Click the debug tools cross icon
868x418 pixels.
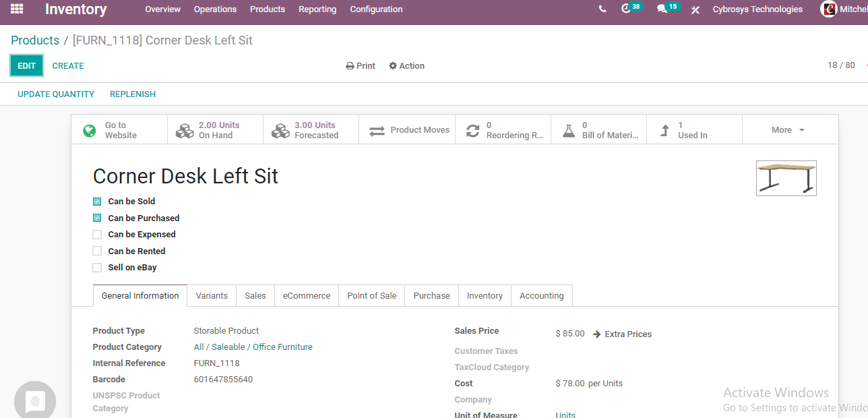[695, 10]
